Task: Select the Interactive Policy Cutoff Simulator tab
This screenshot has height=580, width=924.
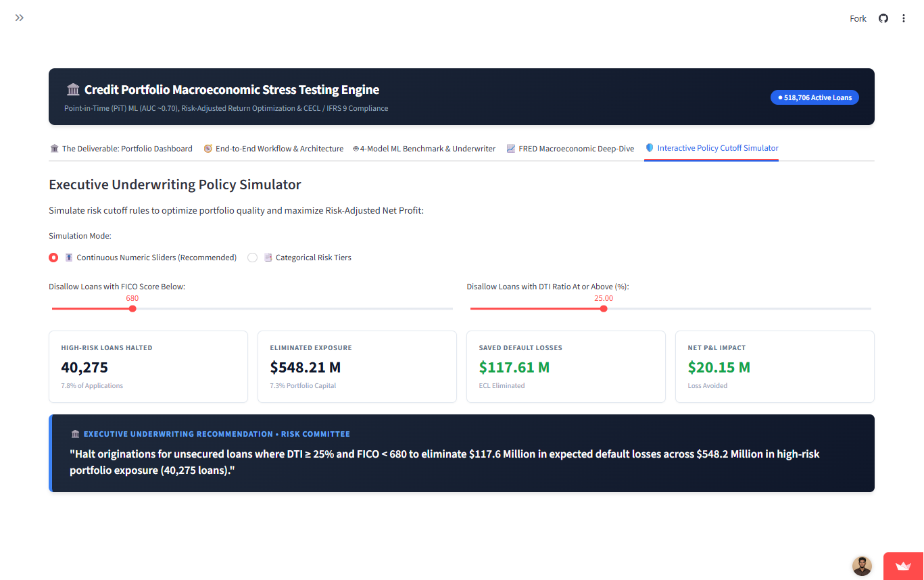Action: click(x=712, y=148)
